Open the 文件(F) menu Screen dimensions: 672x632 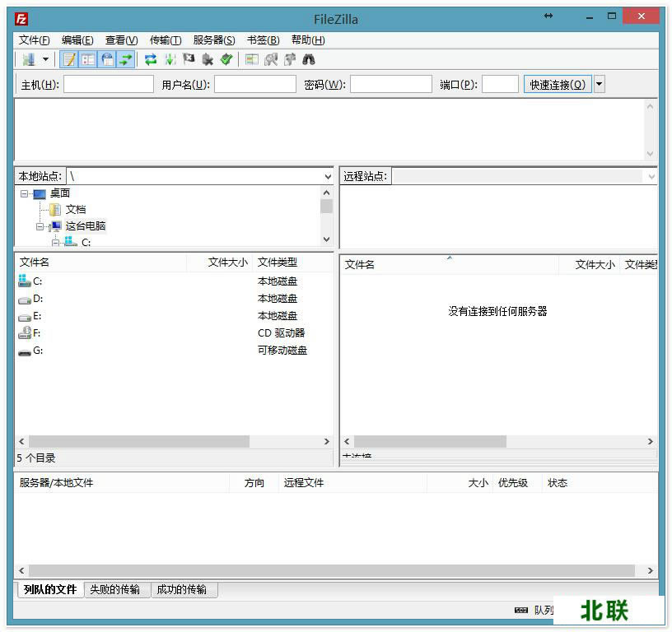35,40
